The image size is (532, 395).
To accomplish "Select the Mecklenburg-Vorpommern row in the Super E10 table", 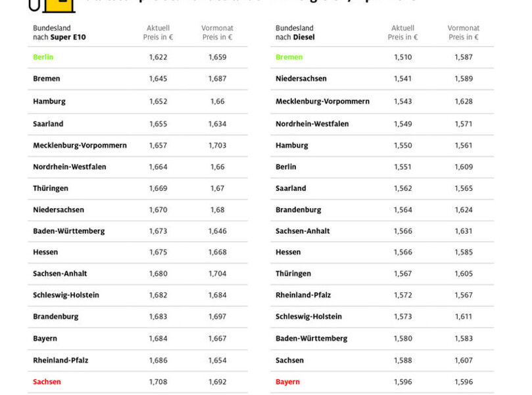I will pos(80,145).
